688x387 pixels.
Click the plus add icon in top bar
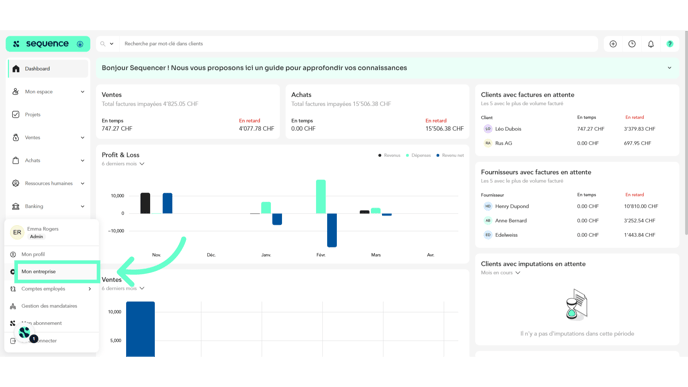[613, 44]
